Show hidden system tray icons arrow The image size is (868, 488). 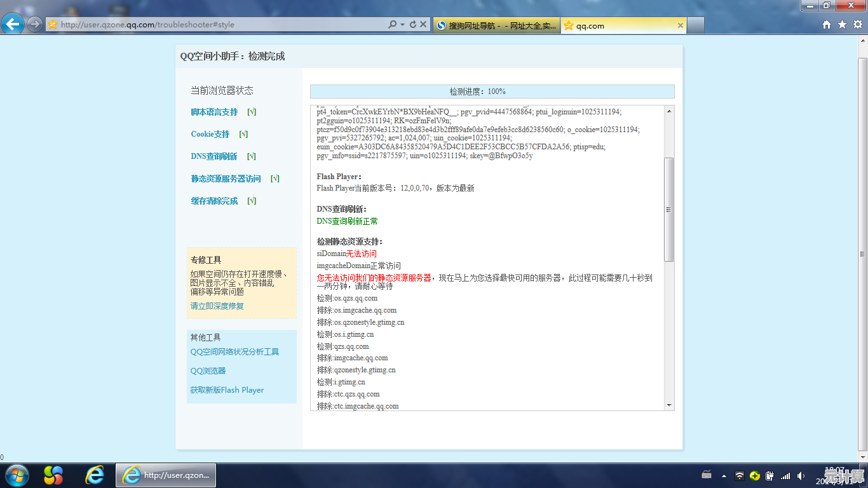point(723,475)
